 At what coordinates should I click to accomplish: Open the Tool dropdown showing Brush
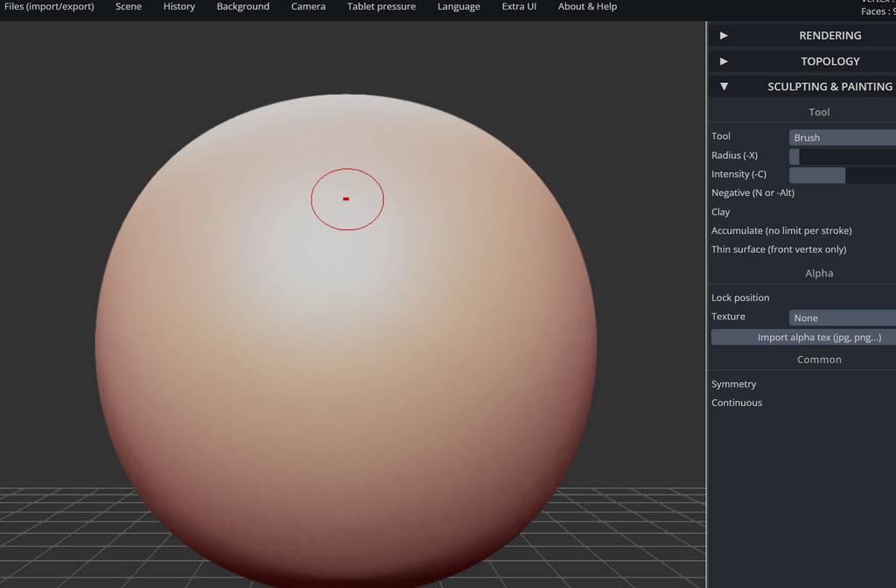(x=842, y=137)
